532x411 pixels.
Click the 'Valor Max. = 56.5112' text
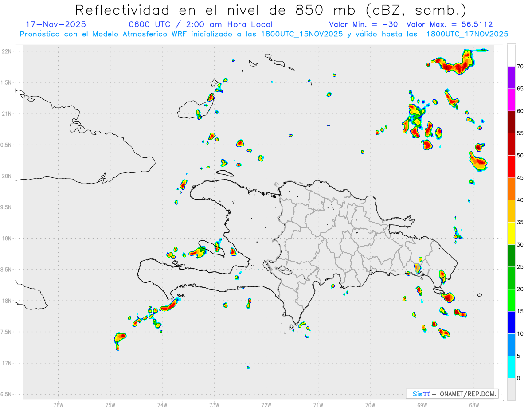click(450, 24)
